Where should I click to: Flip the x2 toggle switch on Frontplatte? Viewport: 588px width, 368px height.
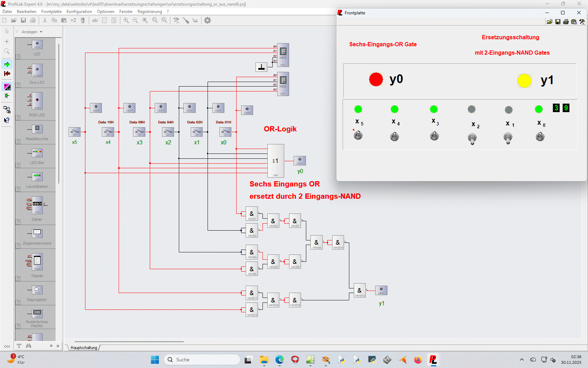[x=472, y=138]
